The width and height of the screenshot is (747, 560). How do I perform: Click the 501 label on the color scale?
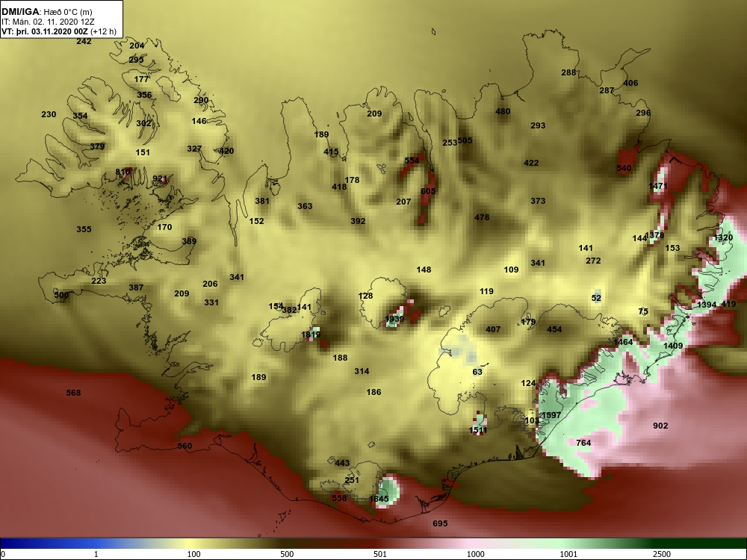[x=380, y=554]
